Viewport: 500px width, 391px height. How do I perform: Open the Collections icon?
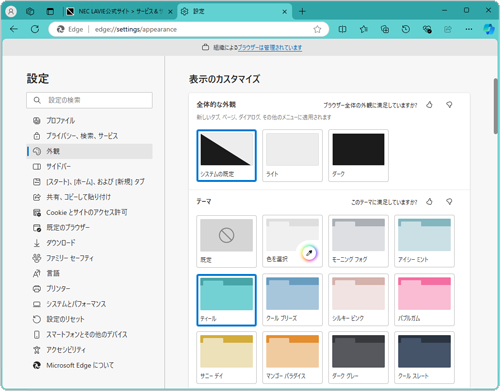coord(385,29)
